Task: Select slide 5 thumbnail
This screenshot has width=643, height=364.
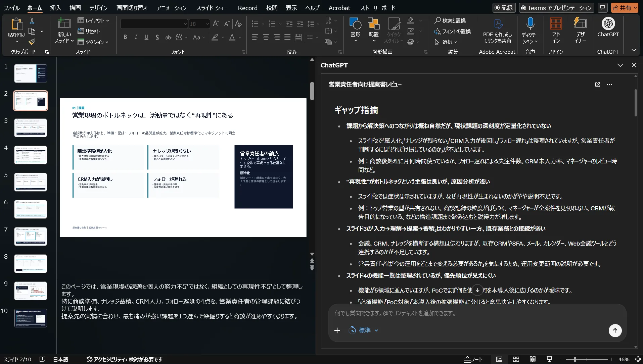Action: pyautogui.click(x=31, y=182)
